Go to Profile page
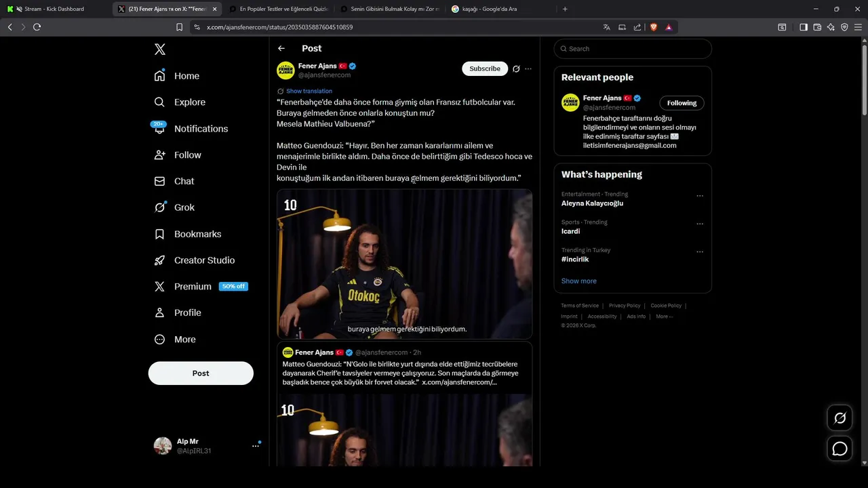This screenshot has height=488, width=868. [178, 312]
